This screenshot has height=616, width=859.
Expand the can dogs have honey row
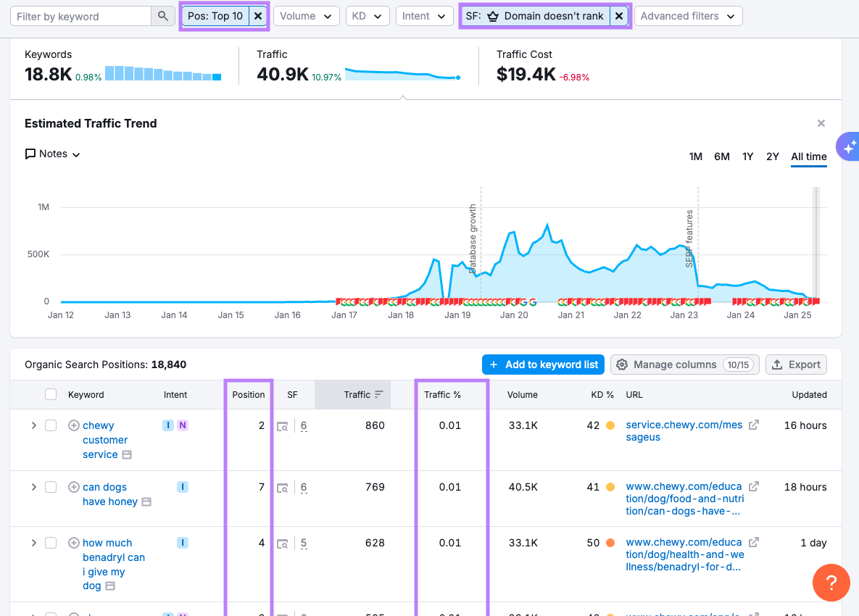(33, 486)
